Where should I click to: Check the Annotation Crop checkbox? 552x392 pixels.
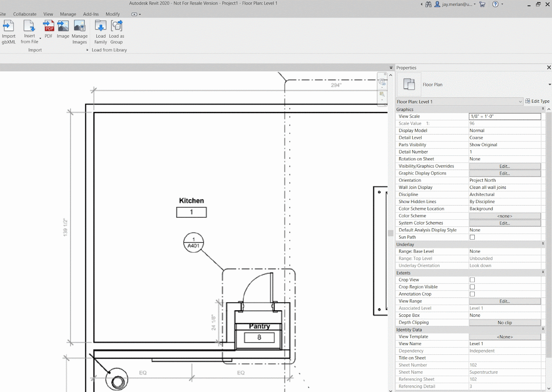[472, 294]
